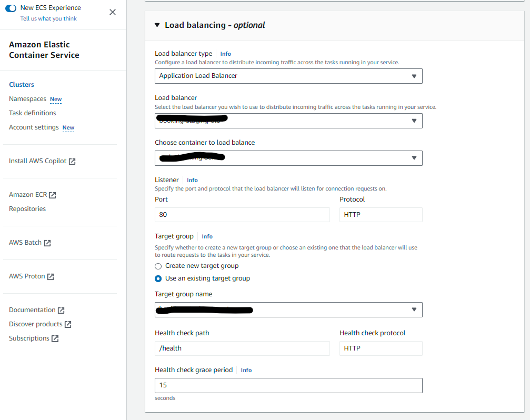Open Info for Load balancer type
This screenshot has width=530, height=420.
pos(225,54)
